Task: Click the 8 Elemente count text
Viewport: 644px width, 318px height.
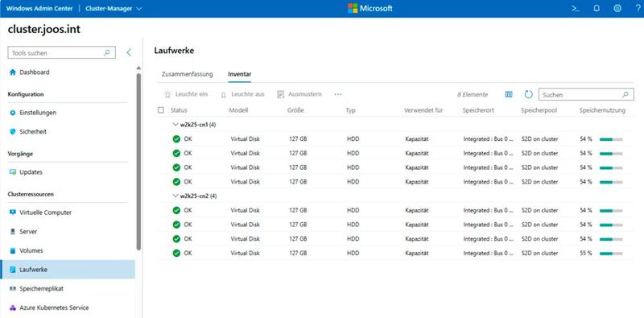Action: coord(473,94)
